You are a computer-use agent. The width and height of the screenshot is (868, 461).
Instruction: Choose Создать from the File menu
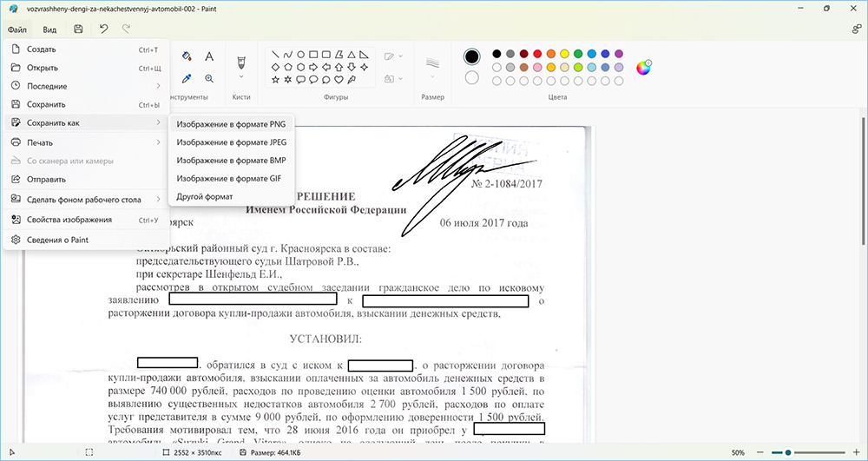(x=86, y=49)
